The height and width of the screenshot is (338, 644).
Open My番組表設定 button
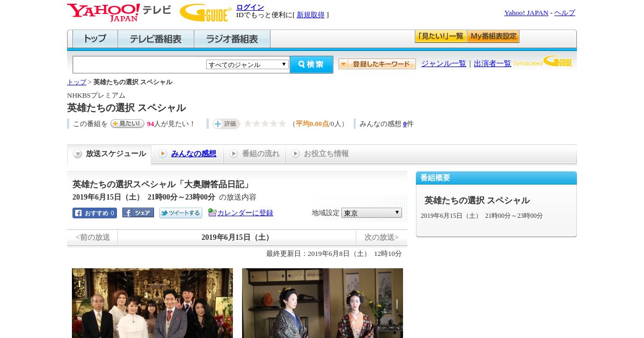[493, 36]
